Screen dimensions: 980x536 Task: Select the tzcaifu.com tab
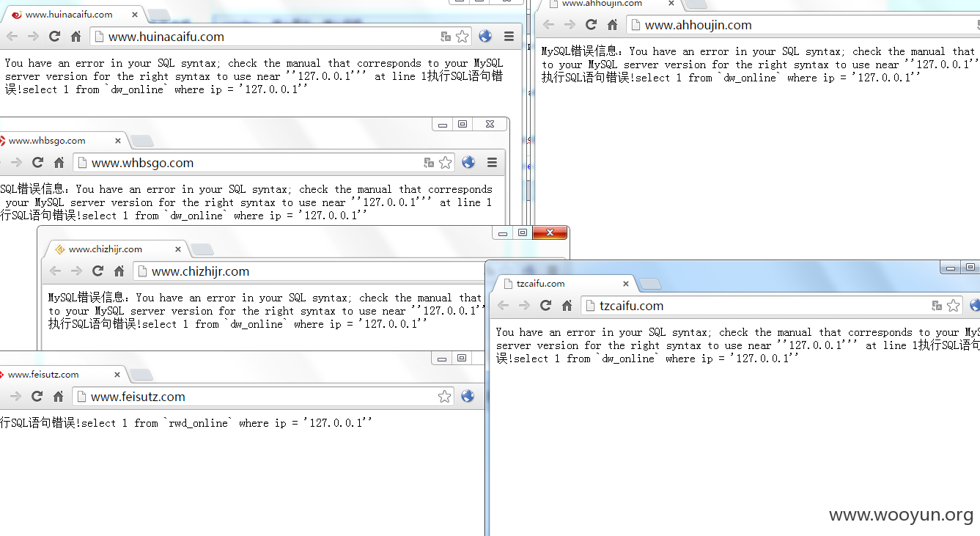coord(564,284)
